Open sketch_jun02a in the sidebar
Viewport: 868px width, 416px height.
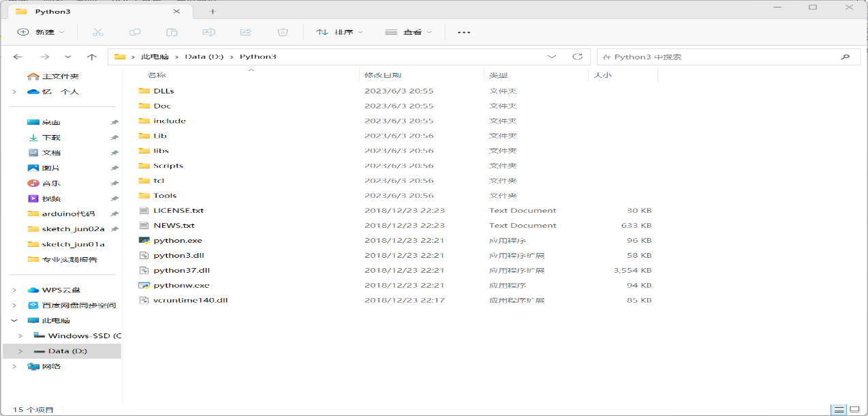click(73, 229)
